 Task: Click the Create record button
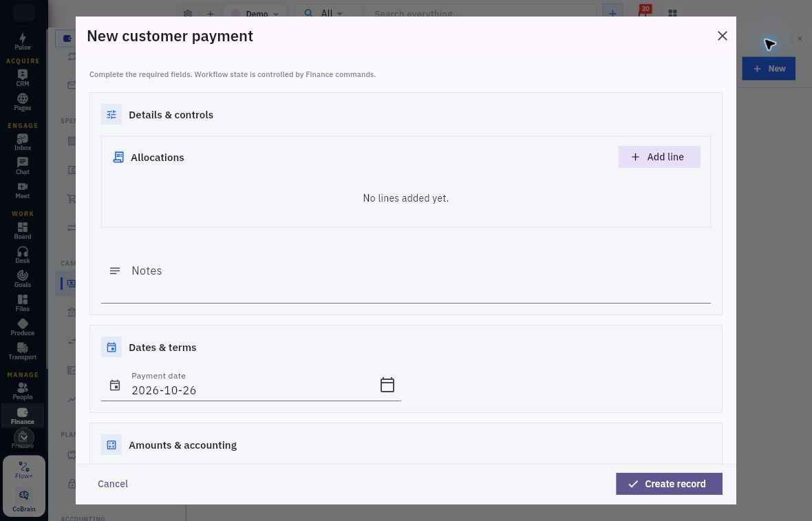pyautogui.click(x=669, y=484)
